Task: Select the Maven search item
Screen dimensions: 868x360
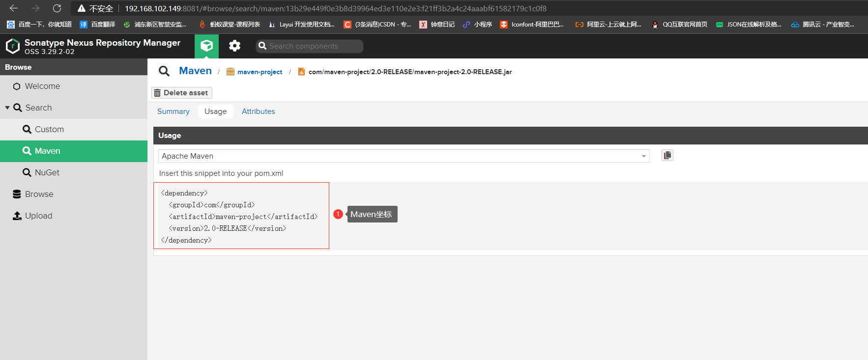Action: point(74,151)
